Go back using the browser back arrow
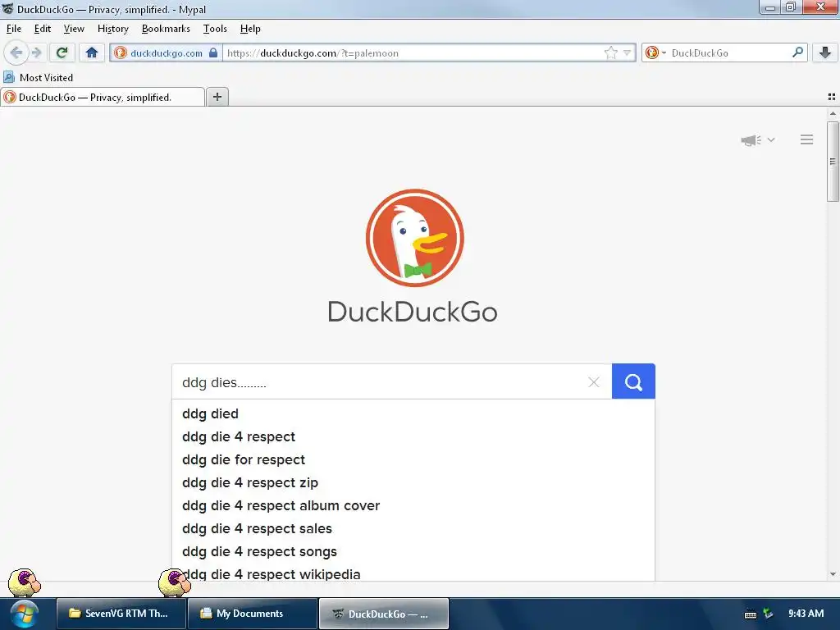 tap(16, 52)
